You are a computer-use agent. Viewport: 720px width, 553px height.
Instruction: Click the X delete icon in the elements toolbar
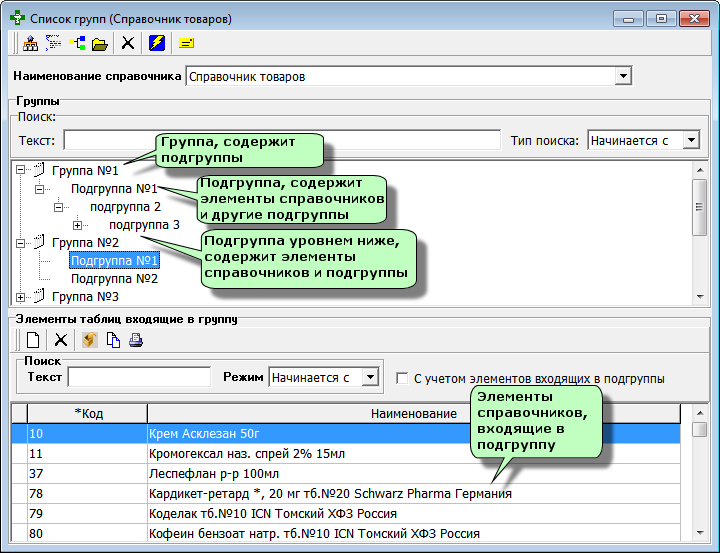pyautogui.click(x=61, y=340)
